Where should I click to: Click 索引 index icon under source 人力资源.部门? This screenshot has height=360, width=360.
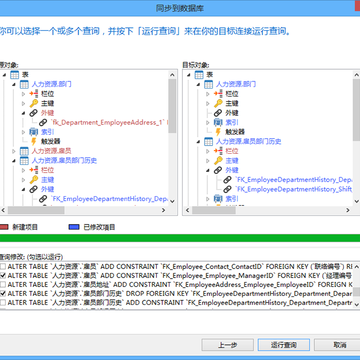pos(33,132)
